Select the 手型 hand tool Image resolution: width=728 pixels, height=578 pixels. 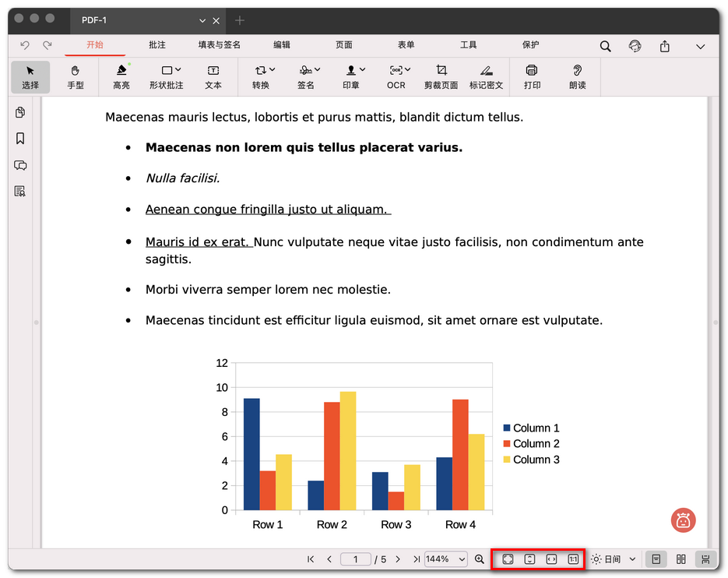coord(76,76)
